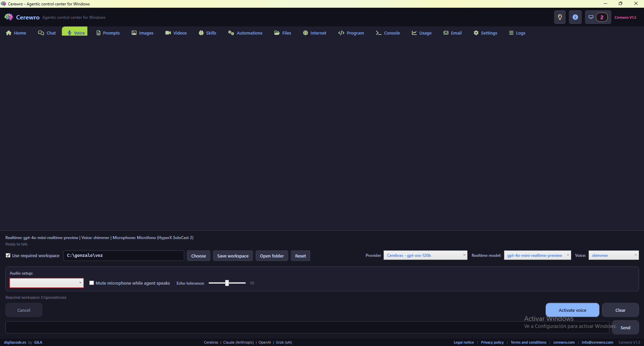Adjust the Echo tolerance slider
The image size is (644, 346).
[x=227, y=283]
